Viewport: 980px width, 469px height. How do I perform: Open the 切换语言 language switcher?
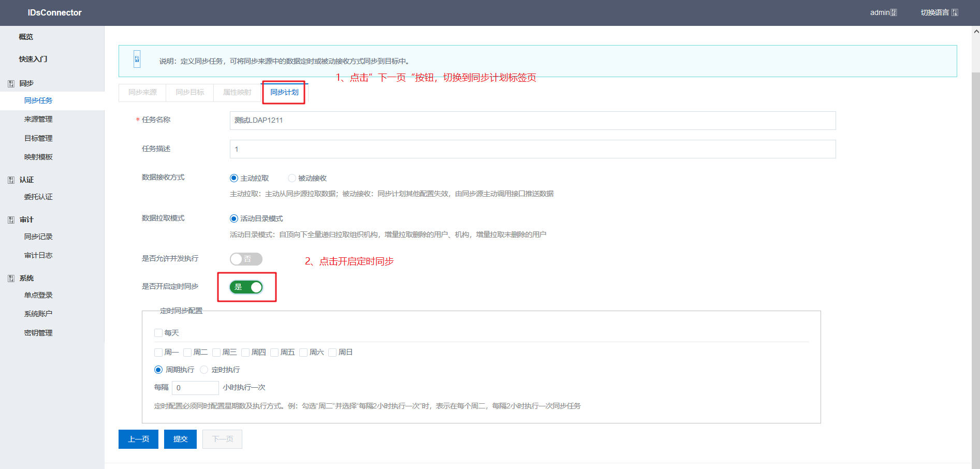[x=939, y=12]
